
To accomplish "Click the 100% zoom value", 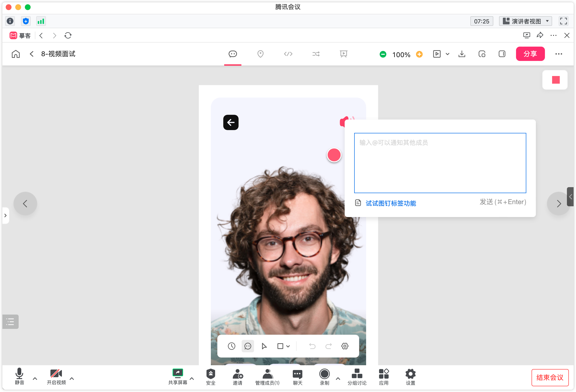I will pyautogui.click(x=401, y=54).
